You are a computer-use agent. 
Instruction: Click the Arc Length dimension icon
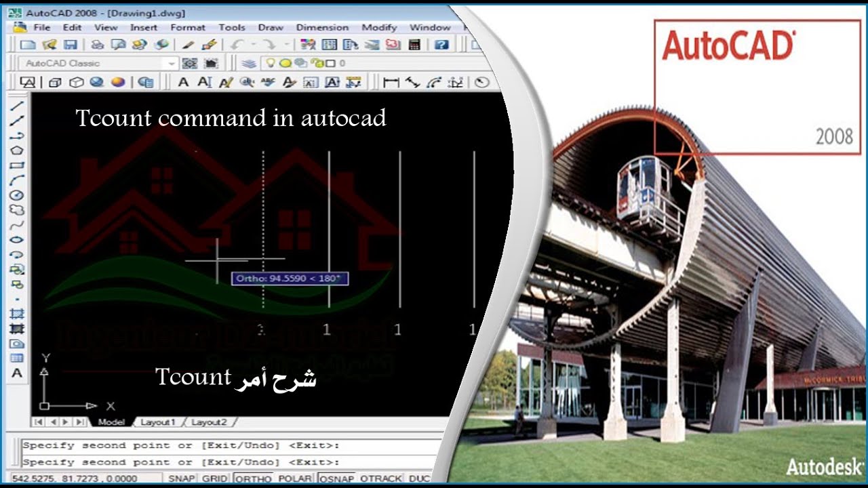click(x=434, y=82)
